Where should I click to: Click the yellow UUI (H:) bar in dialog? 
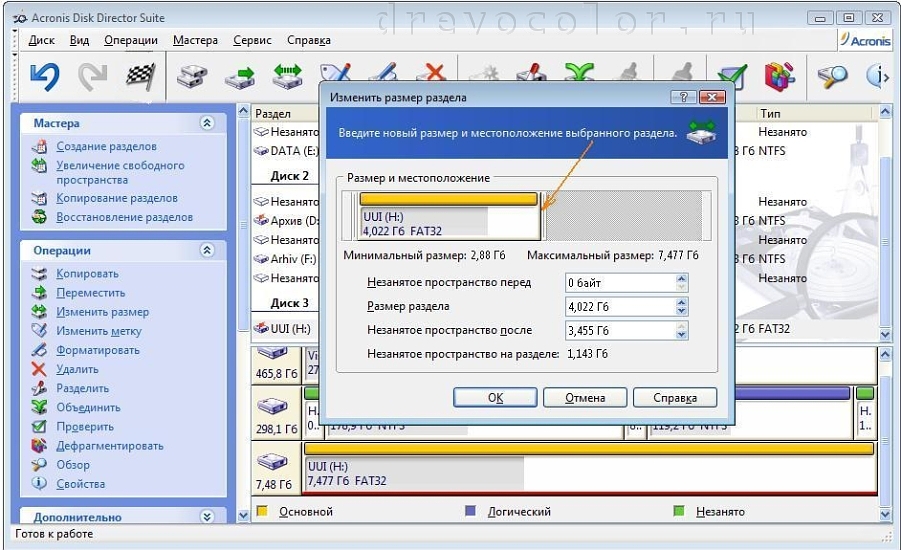click(448, 199)
